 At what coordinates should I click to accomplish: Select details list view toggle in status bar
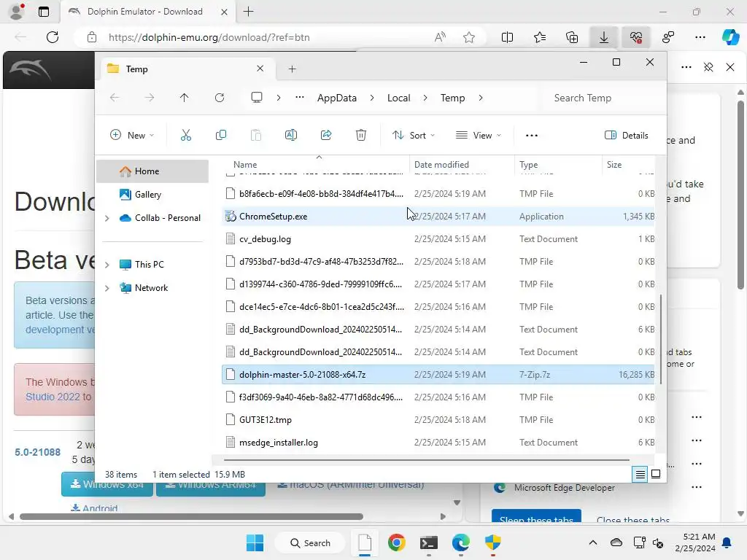click(640, 474)
